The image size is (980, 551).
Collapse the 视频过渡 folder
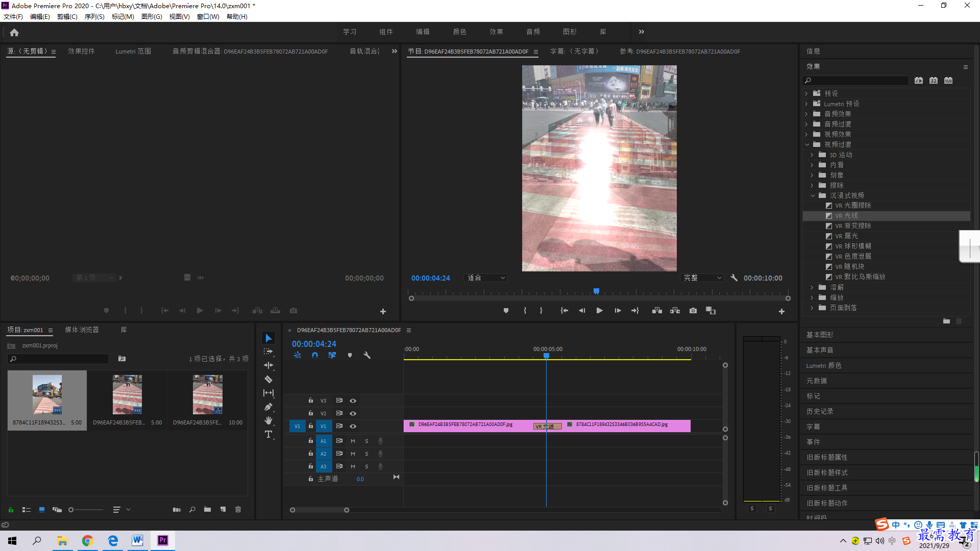point(807,144)
